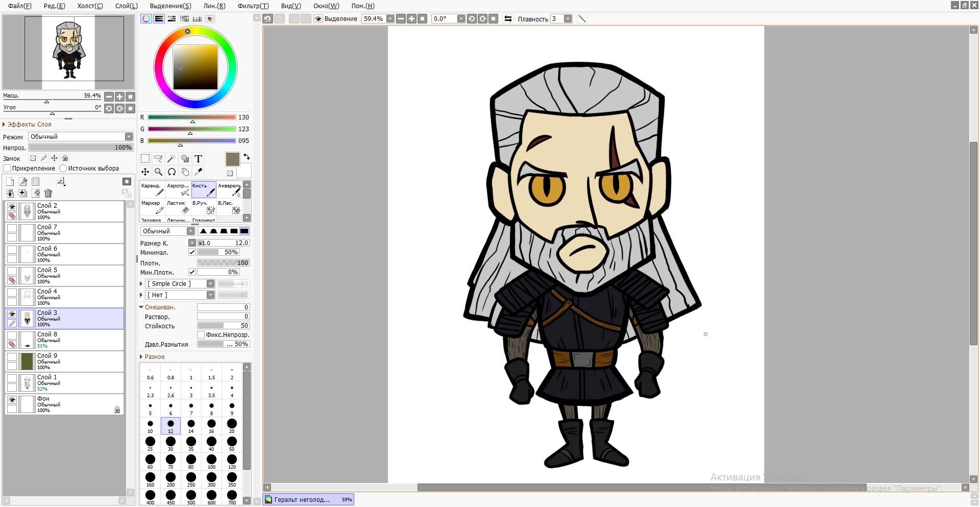Uncheck the Минимал. size checkbox
The width and height of the screenshot is (980, 507).
[x=192, y=252]
